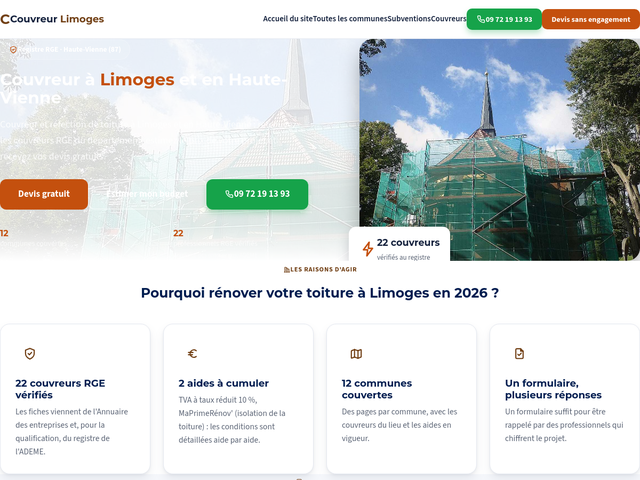Click '22 couvreurs' floating card text
The image size is (640, 480).
pyautogui.click(x=408, y=242)
